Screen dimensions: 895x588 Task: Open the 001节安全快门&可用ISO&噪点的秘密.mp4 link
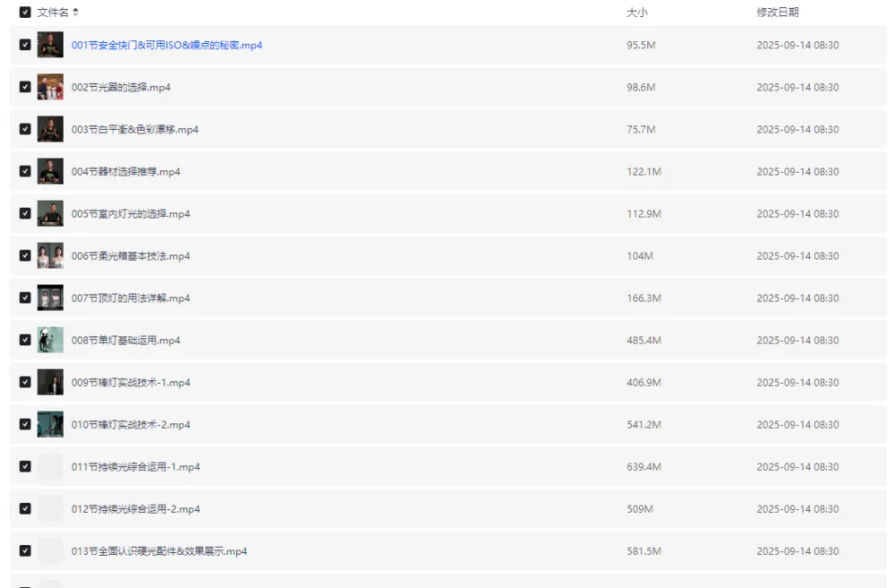[x=166, y=45]
